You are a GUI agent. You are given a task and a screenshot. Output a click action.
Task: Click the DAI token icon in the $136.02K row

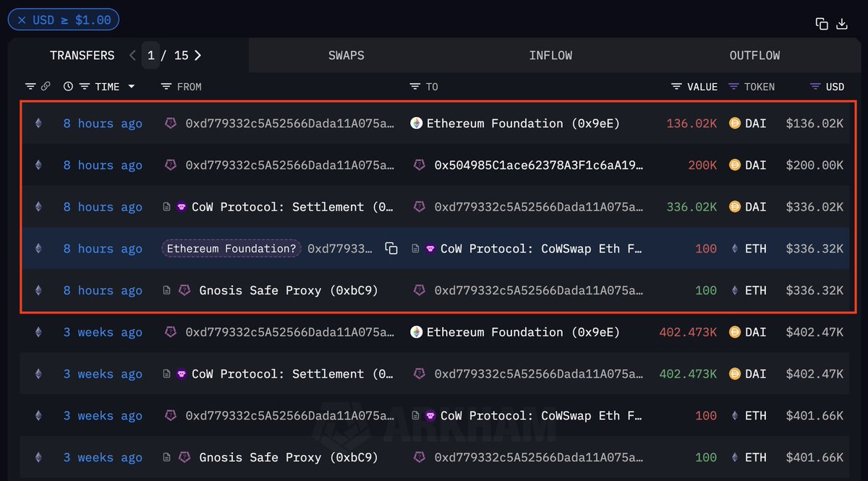pos(735,124)
